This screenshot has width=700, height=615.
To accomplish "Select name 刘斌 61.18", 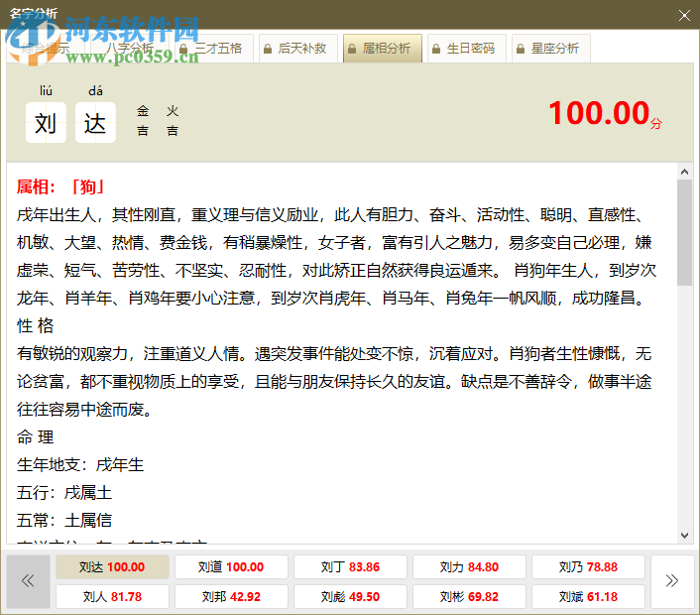I will [588, 597].
